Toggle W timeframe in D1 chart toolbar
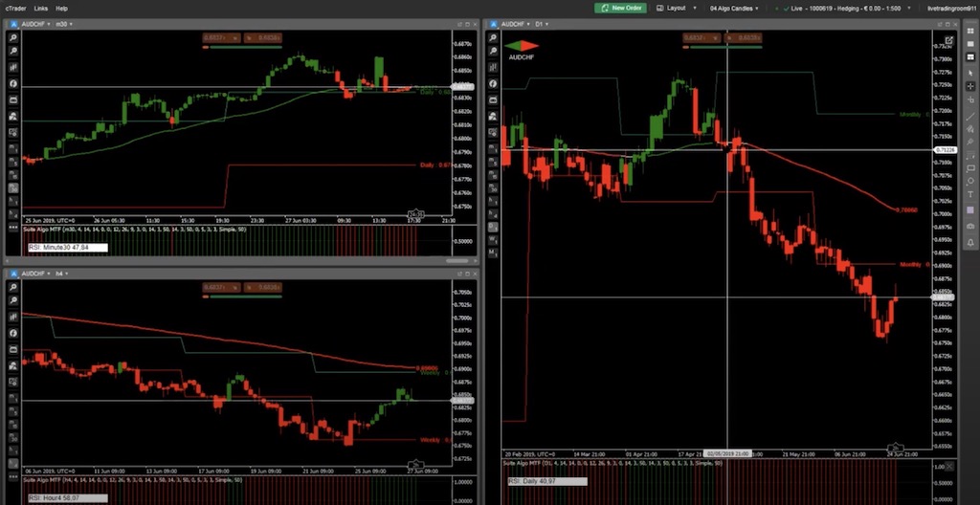The width and height of the screenshot is (980, 505). coord(493,239)
